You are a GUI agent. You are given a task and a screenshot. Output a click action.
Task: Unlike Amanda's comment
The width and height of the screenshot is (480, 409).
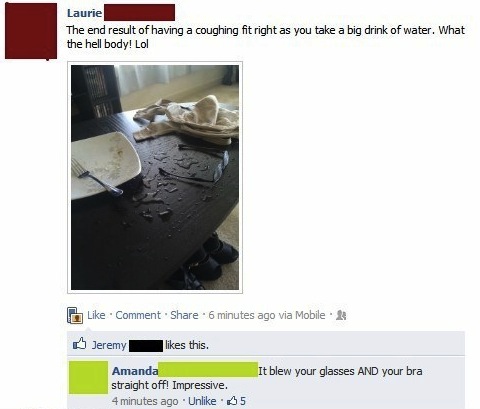(202, 401)
